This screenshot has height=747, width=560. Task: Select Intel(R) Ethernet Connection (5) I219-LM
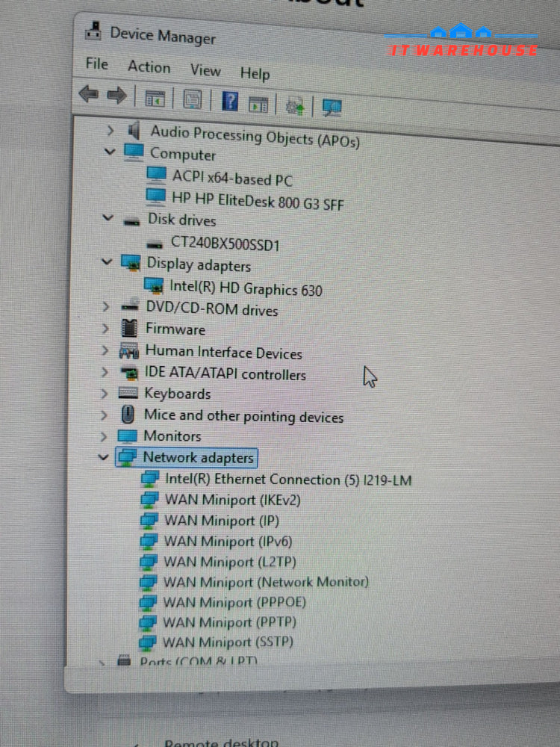pyautogui.click(x=288, y=480)
